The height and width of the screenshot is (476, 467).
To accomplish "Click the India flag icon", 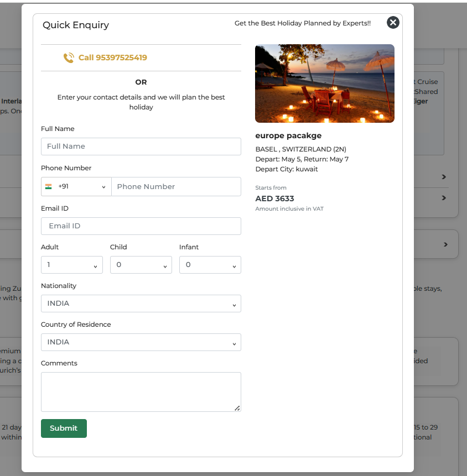I will coord(49,186).
